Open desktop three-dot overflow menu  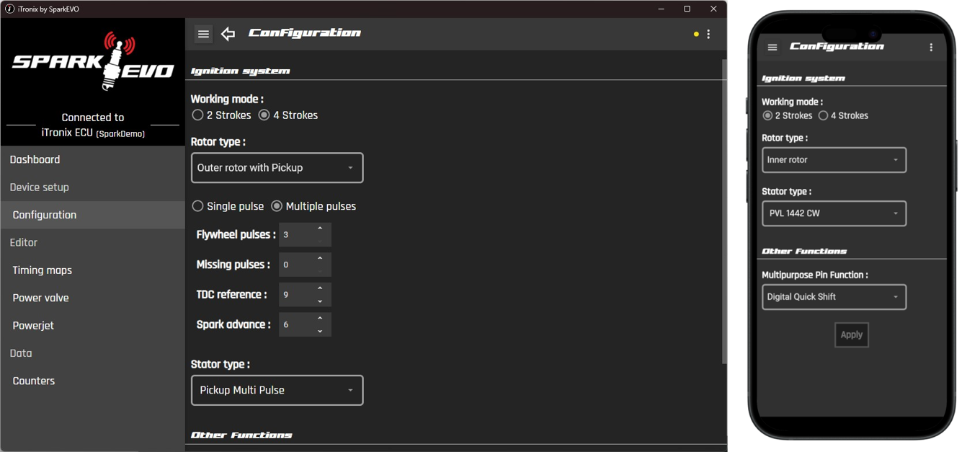tap(709, 34)
